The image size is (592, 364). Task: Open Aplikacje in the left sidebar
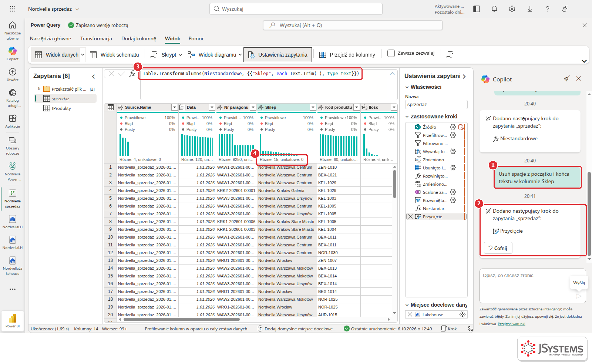coord(13,121)
